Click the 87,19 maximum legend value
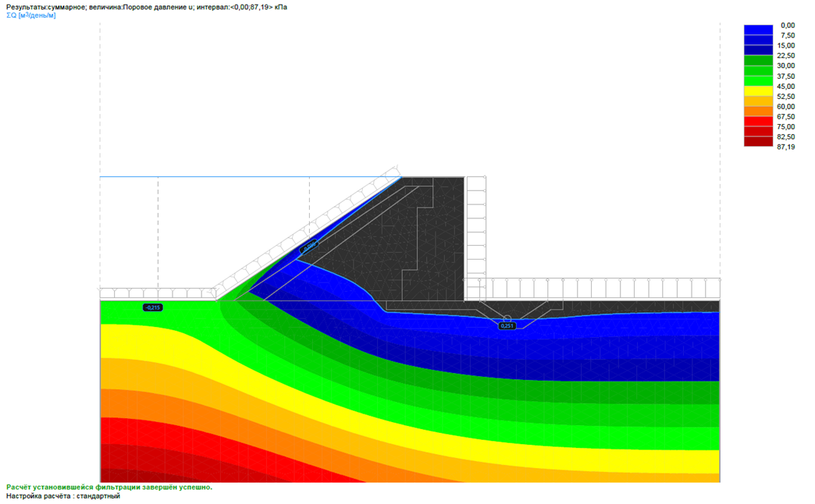The image size is (815, 504). coord(786,146)
